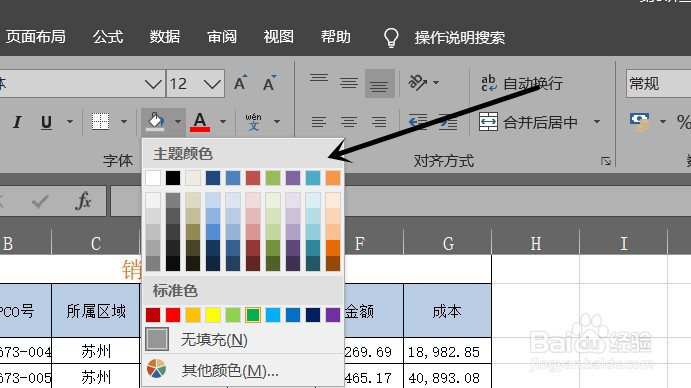Select 无填充(N) no fill option
The height and width of the screenshot is (388, 691).
tap(242, 340)
